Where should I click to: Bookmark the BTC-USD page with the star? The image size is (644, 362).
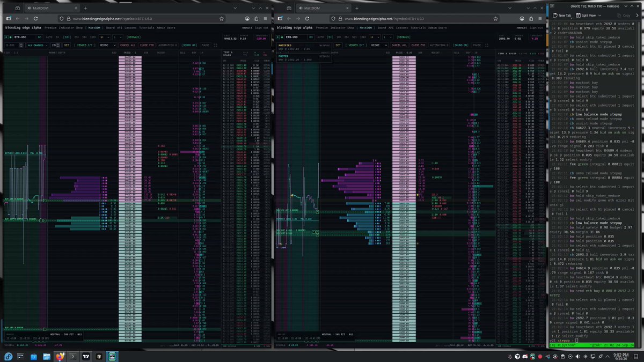pos(221,18)
